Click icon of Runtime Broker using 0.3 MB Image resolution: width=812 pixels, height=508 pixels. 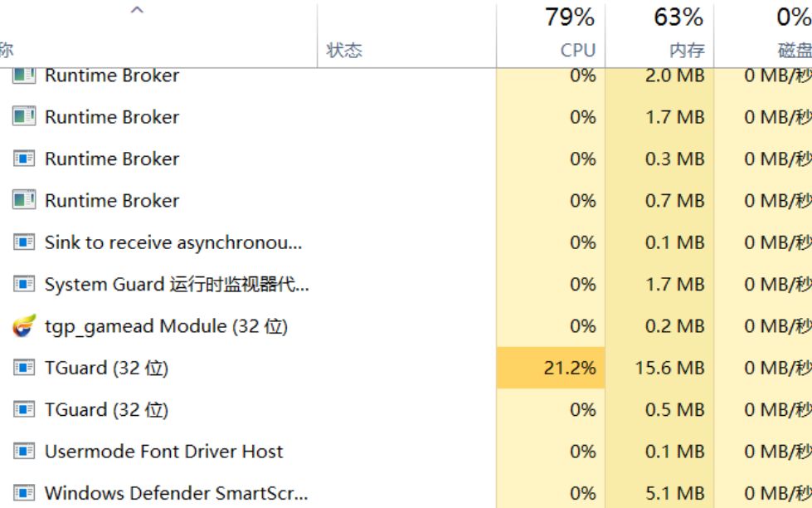pyautogui.click(x=24, y=159)
